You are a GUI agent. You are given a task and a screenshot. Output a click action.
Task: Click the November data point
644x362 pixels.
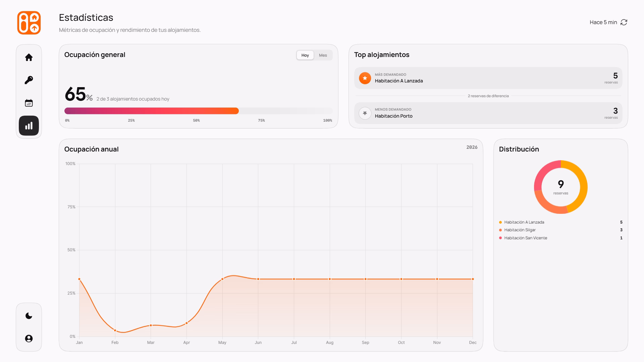437,279
